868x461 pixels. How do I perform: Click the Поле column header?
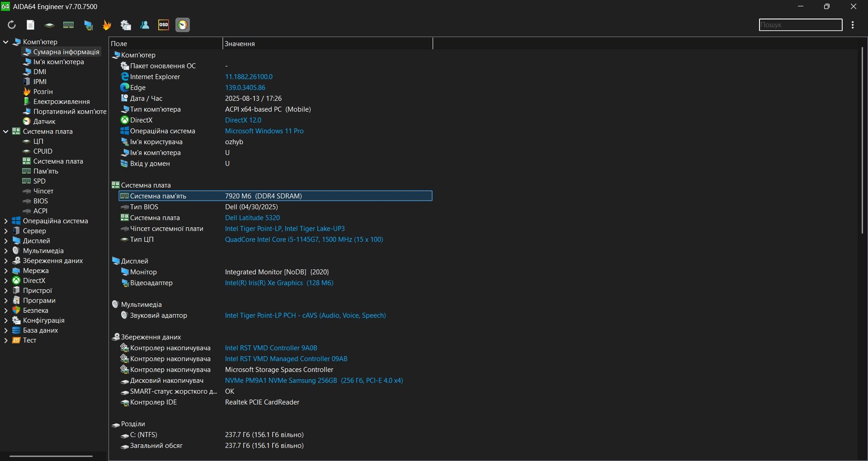click(165, 44)
